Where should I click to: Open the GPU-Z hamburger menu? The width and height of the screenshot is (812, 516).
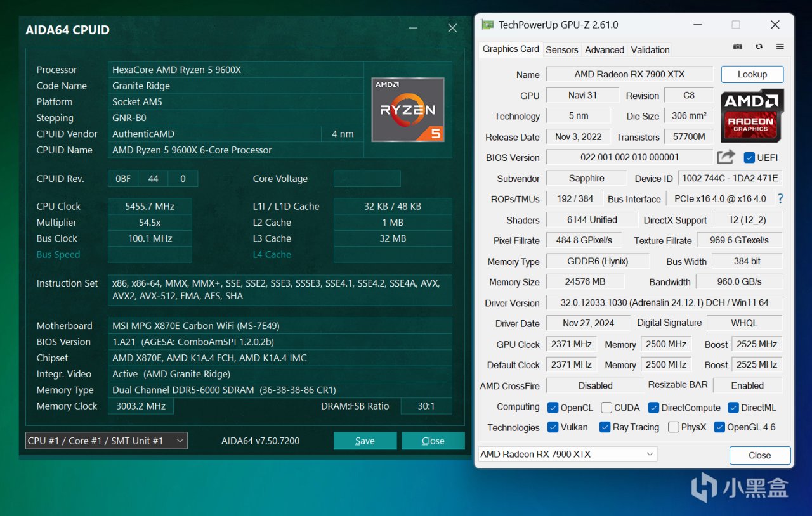tap(780, 47)
